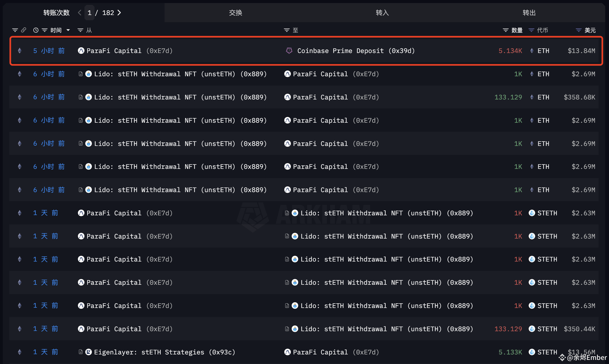Screen dimensions: 609x364
Task: Click the transaction document icon beside Lido withdrawal row
Action: click(x=80, y=74)
